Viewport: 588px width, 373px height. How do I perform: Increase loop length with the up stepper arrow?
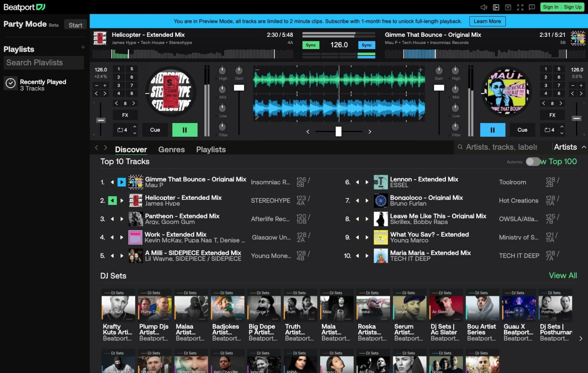(x=135, y=127)
